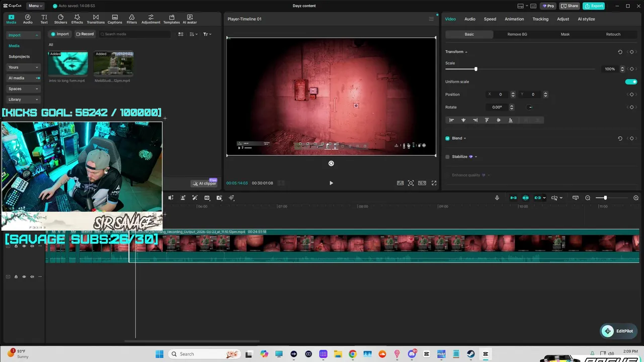Switch to the Animation tab
The width and height of the screenshot is (644, 362).
[514, 19]
